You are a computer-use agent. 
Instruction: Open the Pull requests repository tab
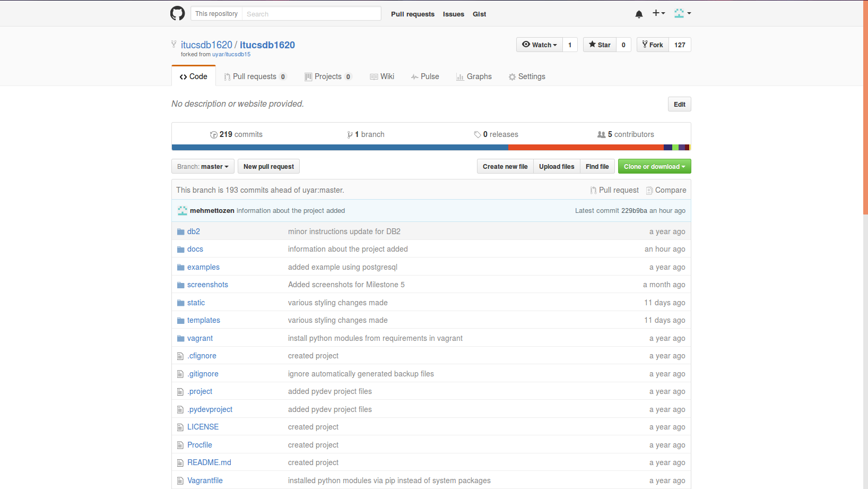[x=255, y=76]
